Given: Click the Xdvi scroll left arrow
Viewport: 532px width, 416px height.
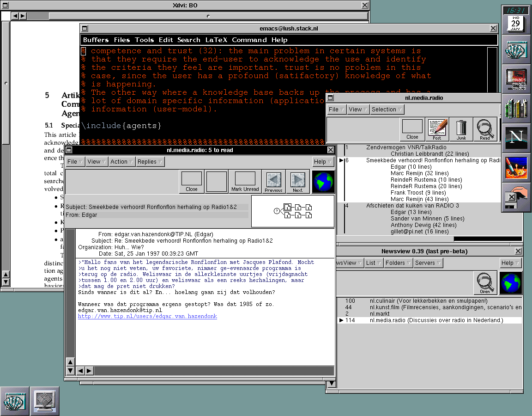Looking at the screenshot, I should tap(15, 16).
